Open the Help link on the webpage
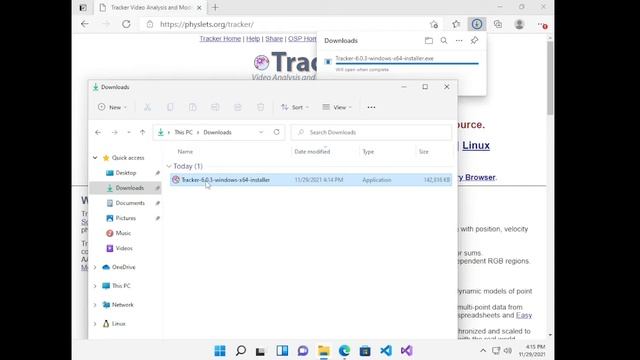This screenshot has height=360, width=640. coord(253,38)
